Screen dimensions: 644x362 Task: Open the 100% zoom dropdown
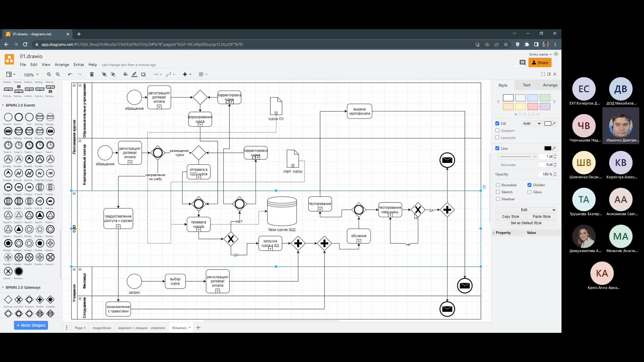[31, 75]
